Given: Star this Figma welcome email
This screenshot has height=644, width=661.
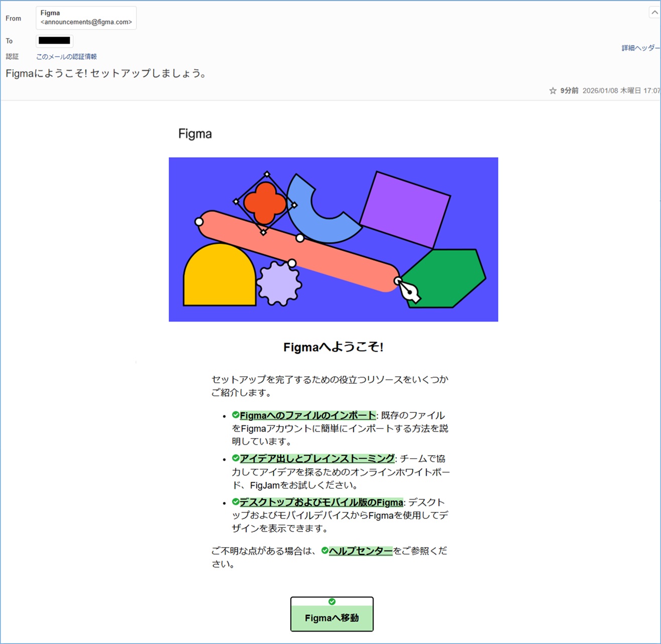Looking at the screenshot, I should (553, 91).
